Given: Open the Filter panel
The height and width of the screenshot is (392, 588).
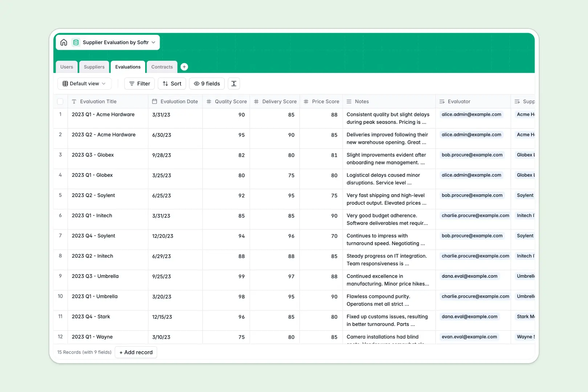Looking at the screenshot, I should tap(139, 83).
